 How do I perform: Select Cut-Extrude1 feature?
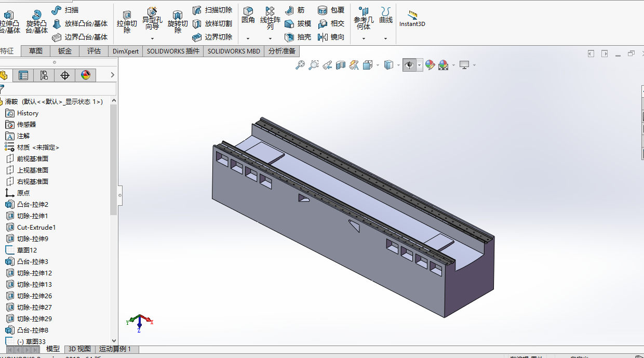(31, 227)
